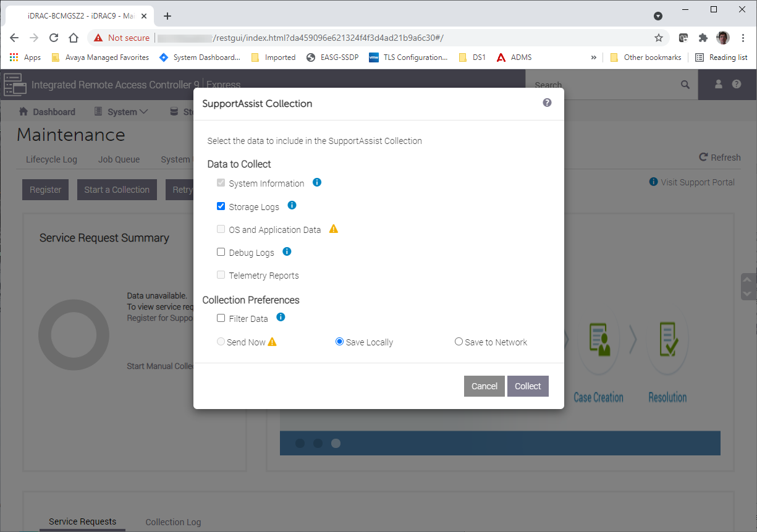Show info icon next to Storage Logs
This screenshot has width=757, height=532.
pyautogui.click(x=292, y=205)
